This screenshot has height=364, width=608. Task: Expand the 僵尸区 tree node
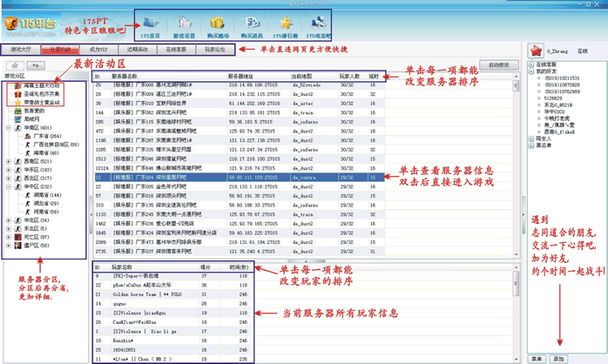9,246
